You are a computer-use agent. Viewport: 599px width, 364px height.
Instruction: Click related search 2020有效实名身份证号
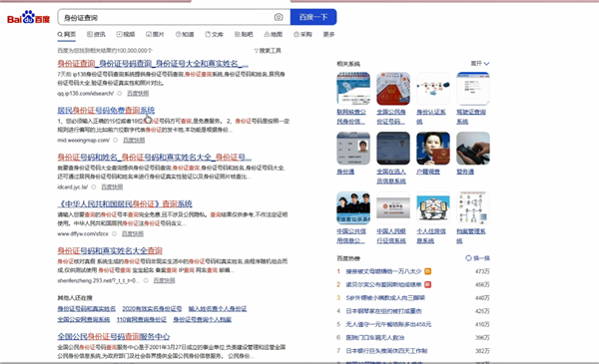(x=152, y=309)
